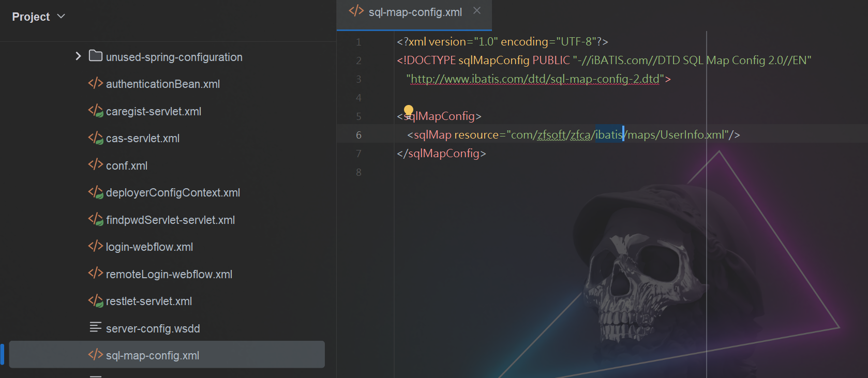
Task: Click line number 6 in the gutter
Action: tap(358, 135)
